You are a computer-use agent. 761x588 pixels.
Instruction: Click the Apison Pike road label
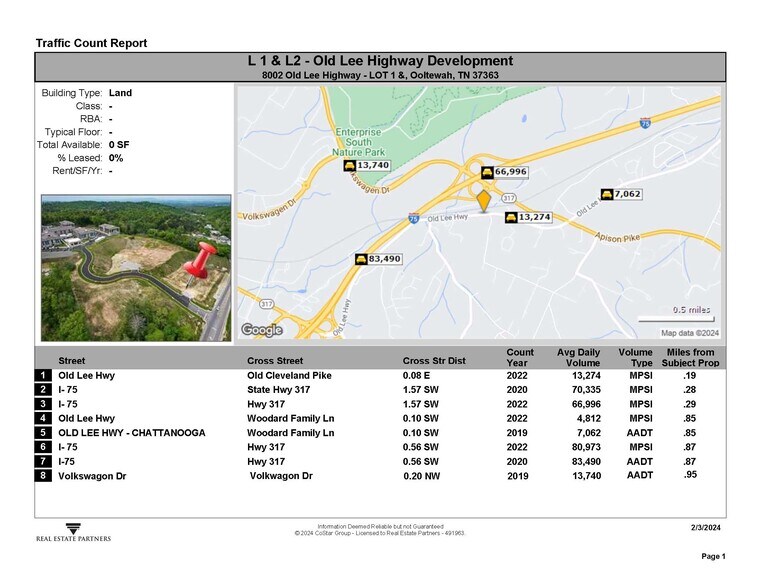tap(617, 238)
